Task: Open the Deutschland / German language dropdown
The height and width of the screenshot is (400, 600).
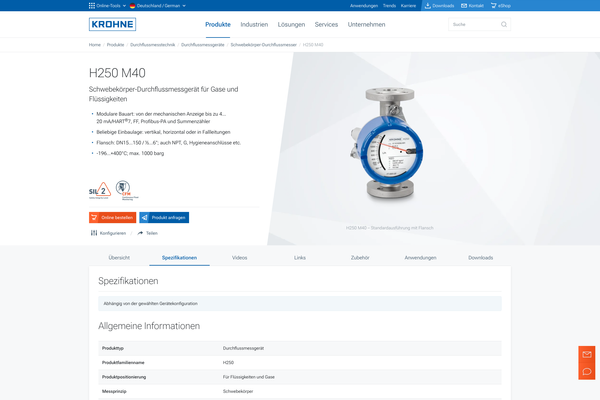Action: pyautogui.click(x=161, y=6)
